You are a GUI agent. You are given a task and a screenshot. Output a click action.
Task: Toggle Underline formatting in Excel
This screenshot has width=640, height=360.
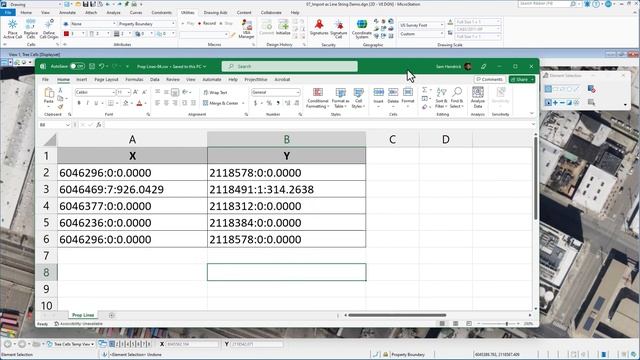click(x=96, y=103)
